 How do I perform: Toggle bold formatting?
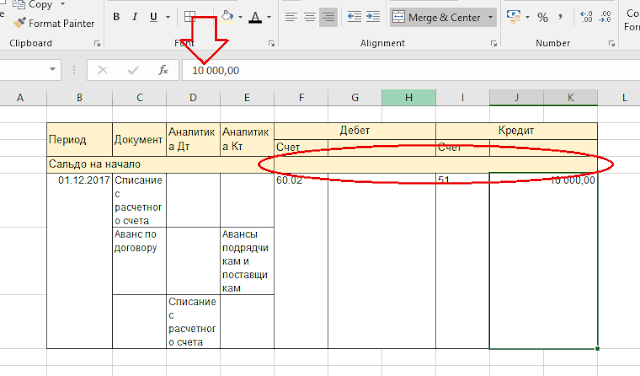pos(116,17)
